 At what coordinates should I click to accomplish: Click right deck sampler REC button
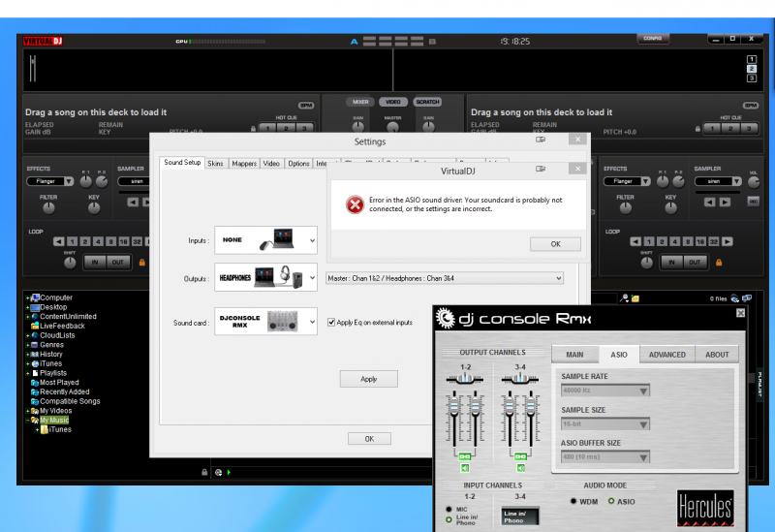point(754,202)
